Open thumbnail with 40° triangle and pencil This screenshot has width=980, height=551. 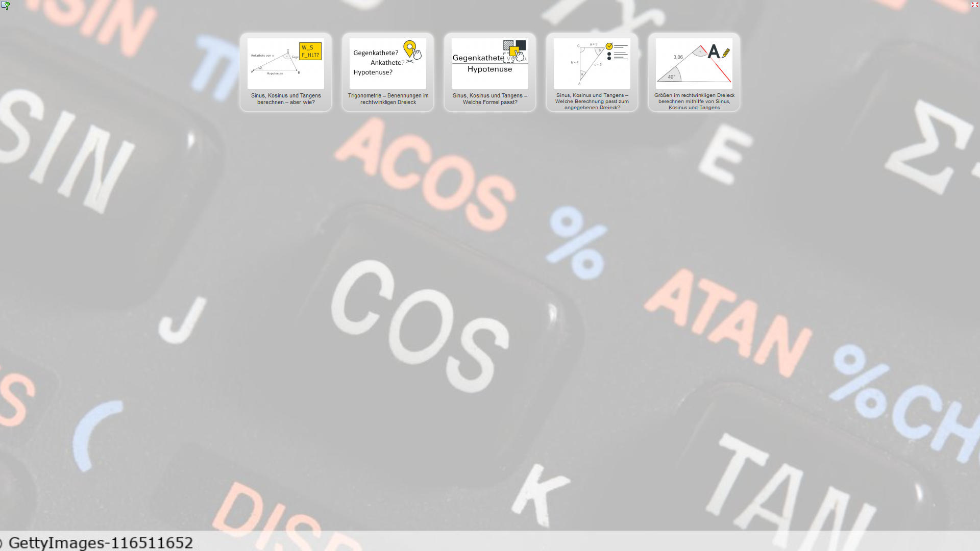(x=694, y=63)
